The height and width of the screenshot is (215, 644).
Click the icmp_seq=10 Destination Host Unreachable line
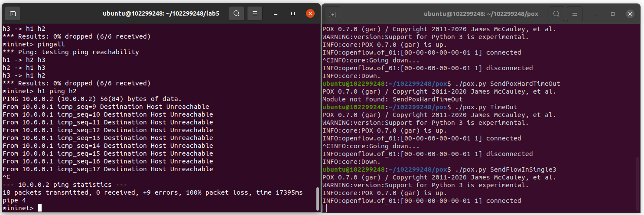coord(107,114)
